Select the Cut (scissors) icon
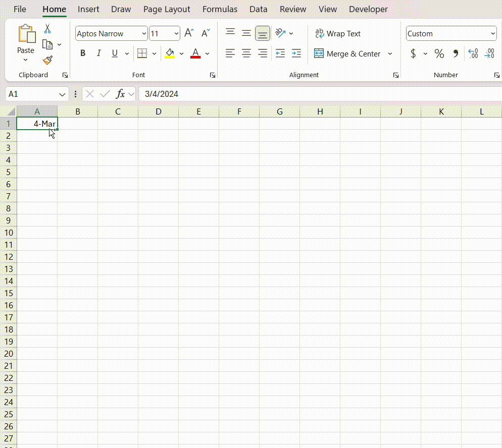 pyautogui.click(x=47, y=28)
